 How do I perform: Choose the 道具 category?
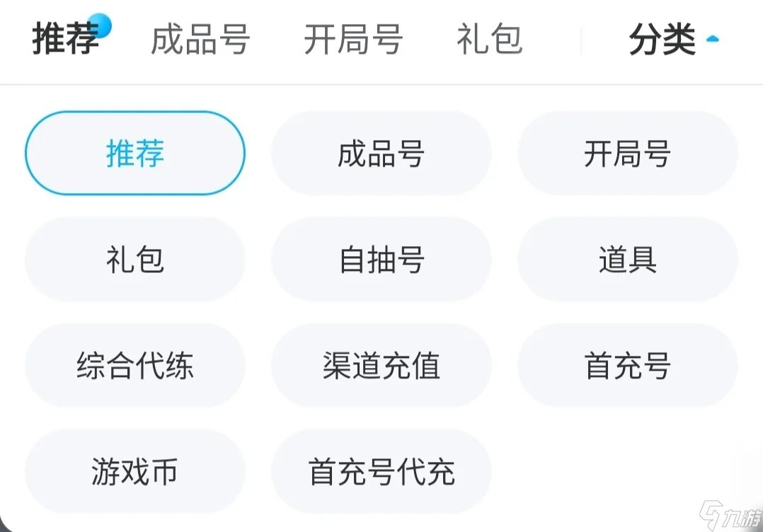tap(627, 259)
